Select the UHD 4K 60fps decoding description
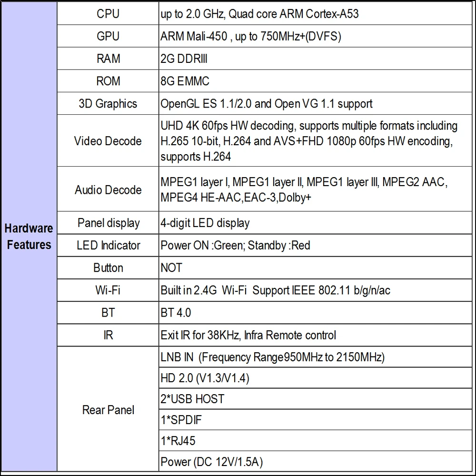The height and width of the screenshot is (476, 476). click(315, 141)
